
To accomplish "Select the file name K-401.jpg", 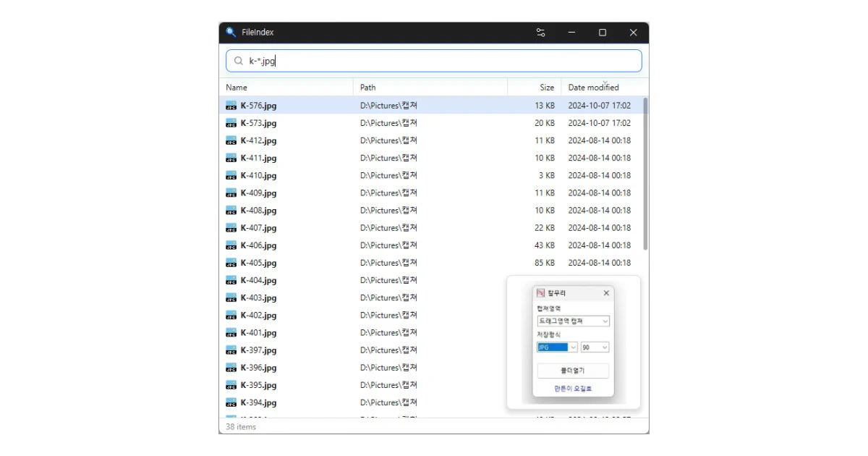I will tap(258, 333).
